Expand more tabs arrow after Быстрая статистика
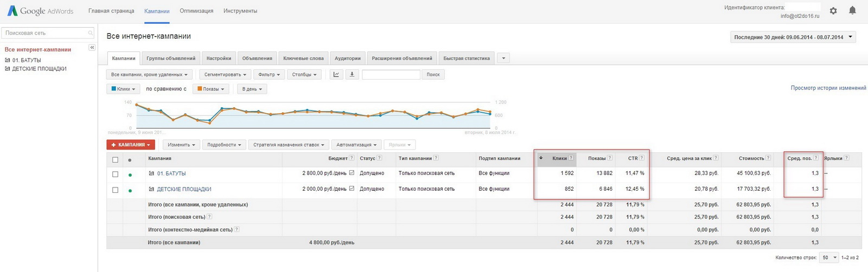This screenshot has width=868, height=272. click(x=503, y=58)
